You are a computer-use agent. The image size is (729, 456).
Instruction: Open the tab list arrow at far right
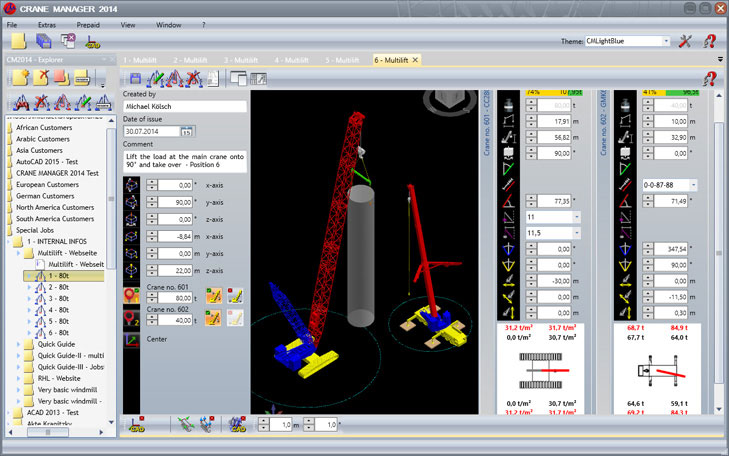(720, 59)
